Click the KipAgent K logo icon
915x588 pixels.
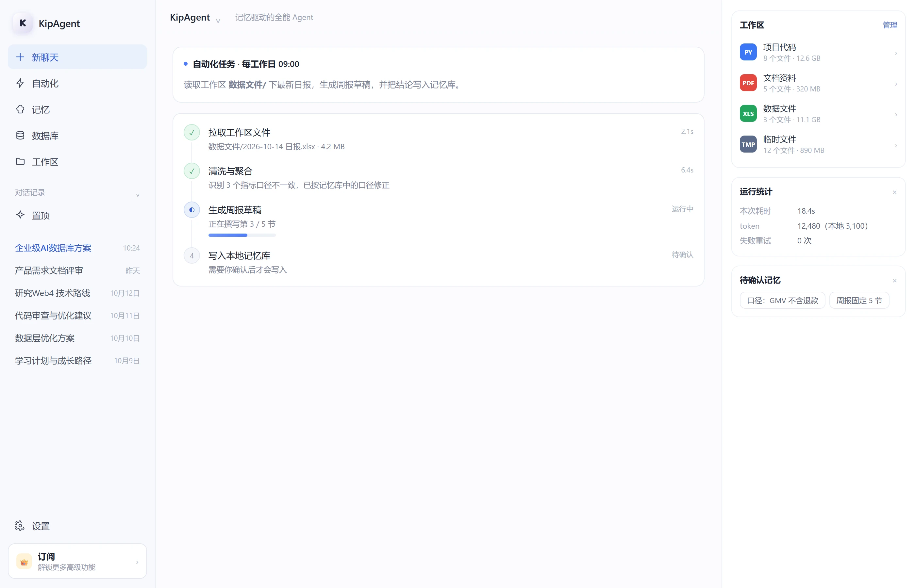tap(23, 23)
